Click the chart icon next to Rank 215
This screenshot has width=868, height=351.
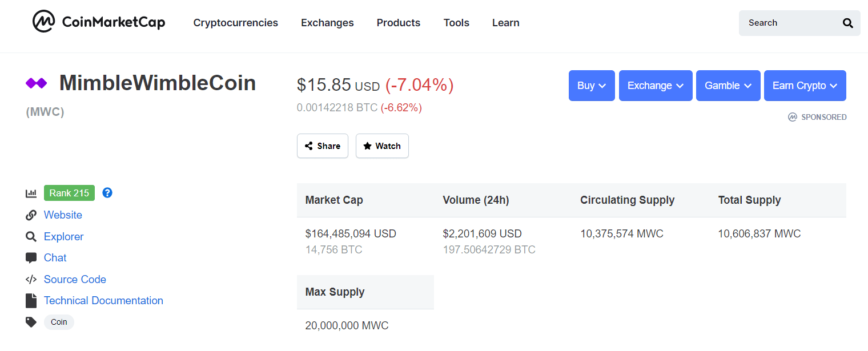(x=31, y=193)
